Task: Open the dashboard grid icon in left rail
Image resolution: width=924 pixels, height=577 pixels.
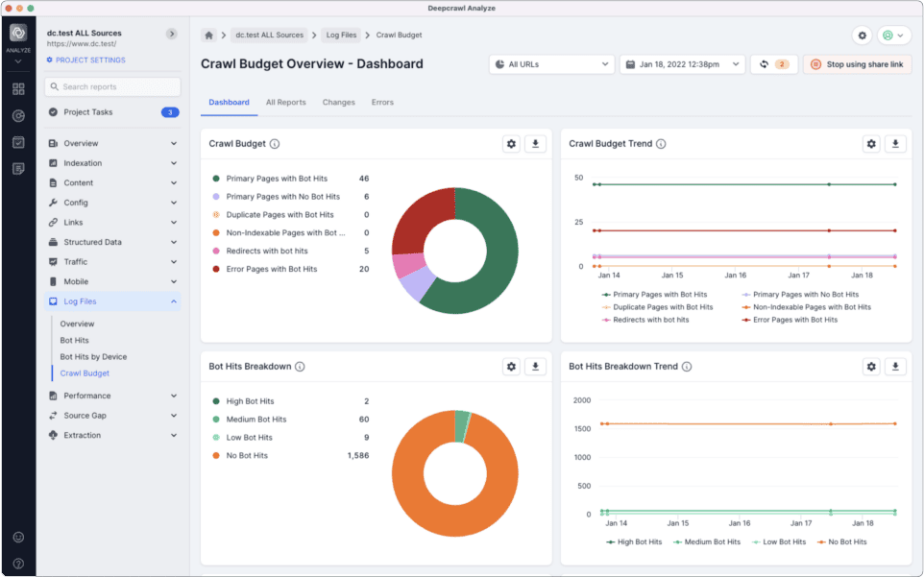Action: pyautogui.click(x=18, y=89)
